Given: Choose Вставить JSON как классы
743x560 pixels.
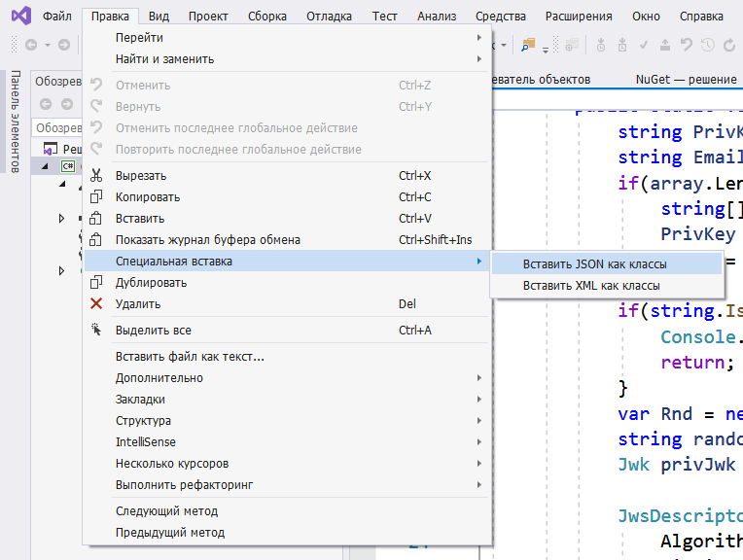Looking at the screenshot, I should point(594,264).
